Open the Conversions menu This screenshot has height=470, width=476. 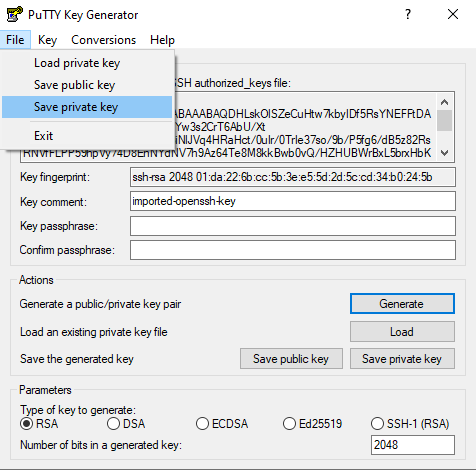[x=104, y=40]
